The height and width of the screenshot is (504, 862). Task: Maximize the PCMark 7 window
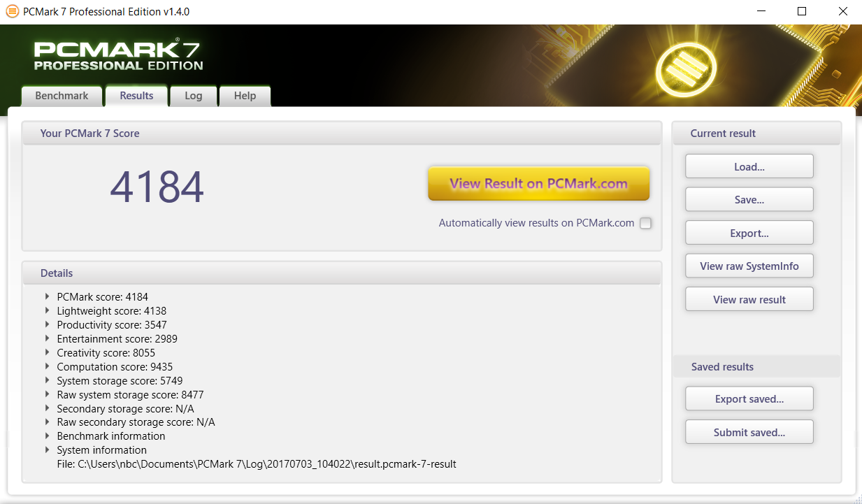802,12
